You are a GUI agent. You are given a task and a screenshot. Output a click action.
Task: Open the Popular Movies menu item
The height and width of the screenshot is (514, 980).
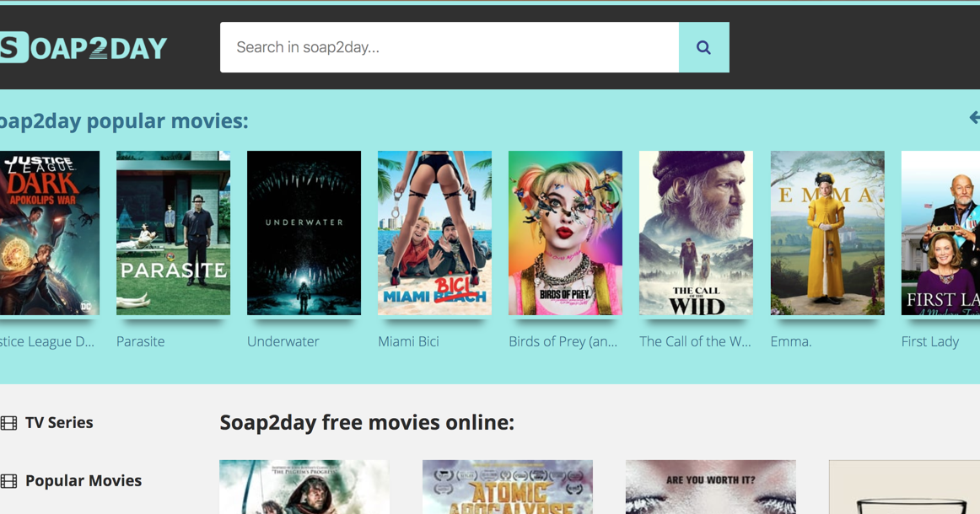[x=83, y=481]
